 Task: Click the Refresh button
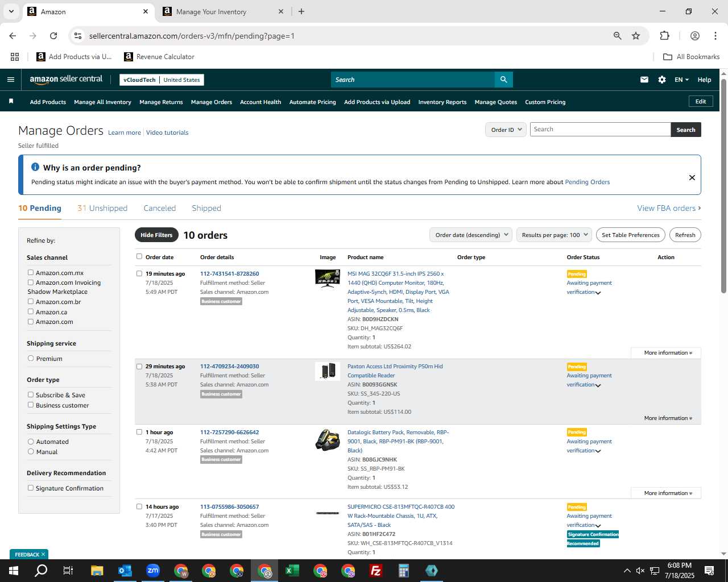click(x=685, y=235)
